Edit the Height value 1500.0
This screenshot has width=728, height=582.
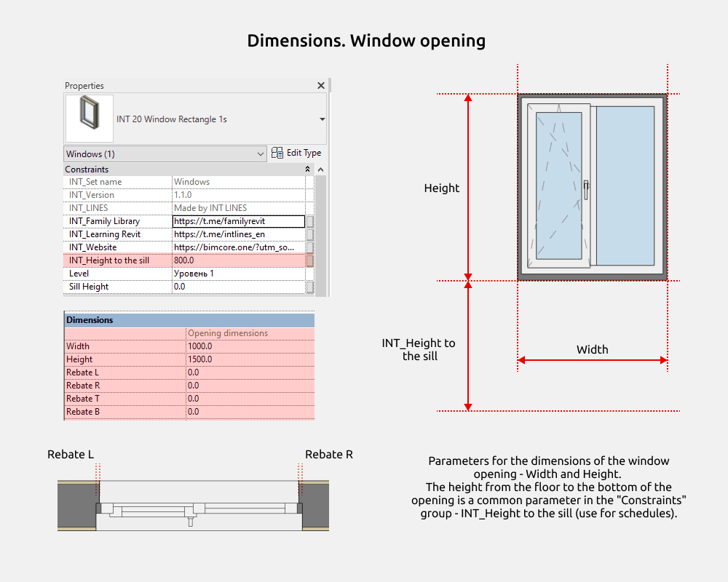point(250,359)
